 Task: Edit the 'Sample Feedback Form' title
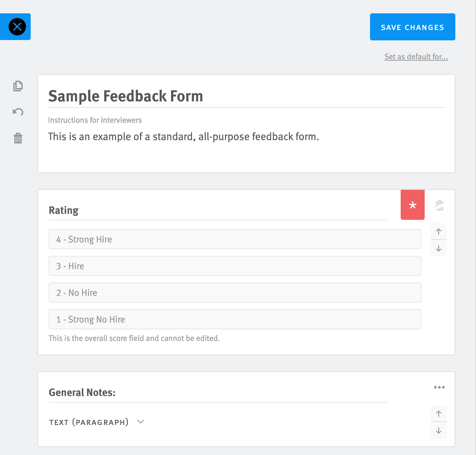click(126, 96)
